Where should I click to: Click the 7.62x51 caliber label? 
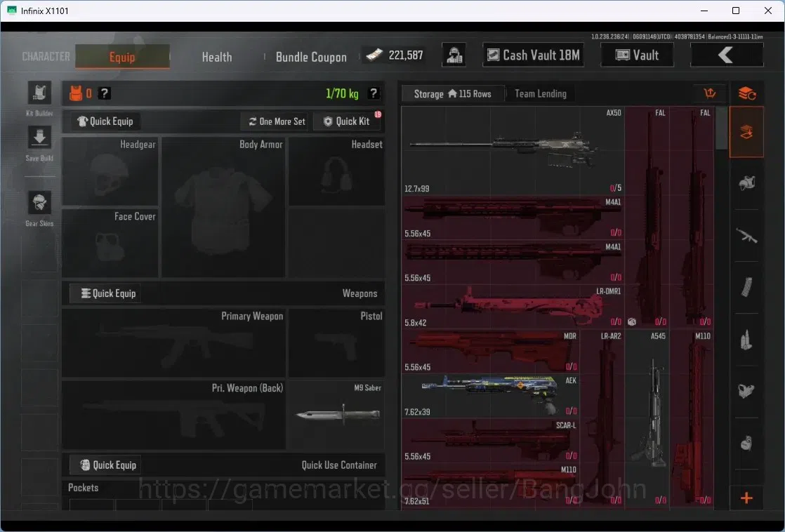click(416, 501)
